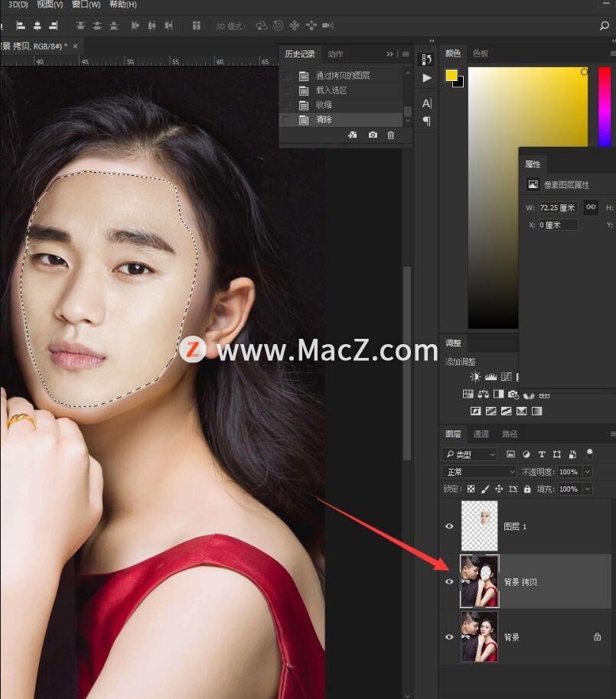Open layer filter 类型 dropdown
Screen dimensions: 616x699
[470, 454]
